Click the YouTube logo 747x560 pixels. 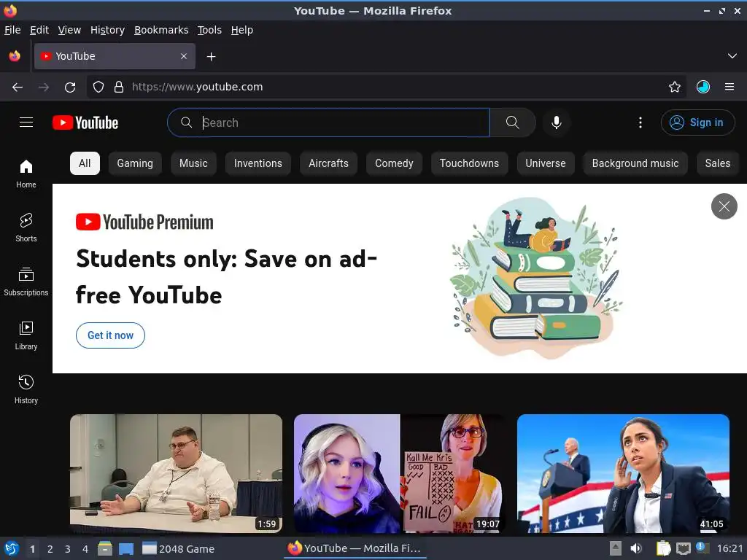point(85,122)
